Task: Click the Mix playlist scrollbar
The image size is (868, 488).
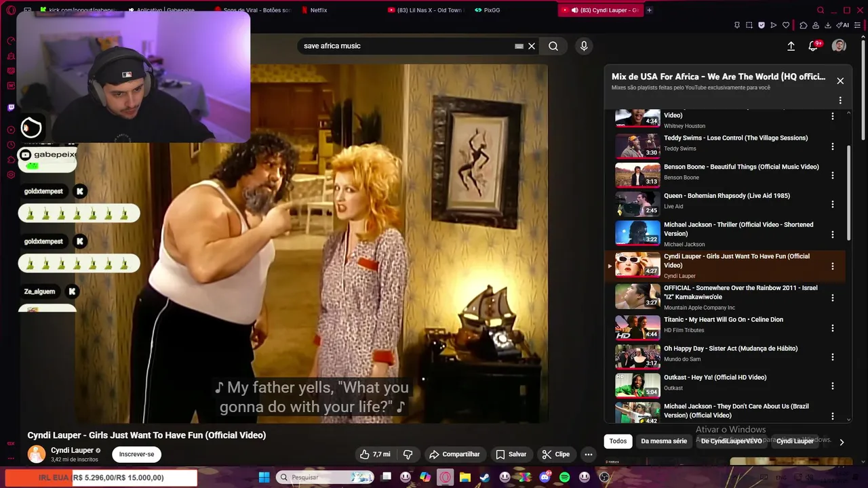Action: (848, 193)
